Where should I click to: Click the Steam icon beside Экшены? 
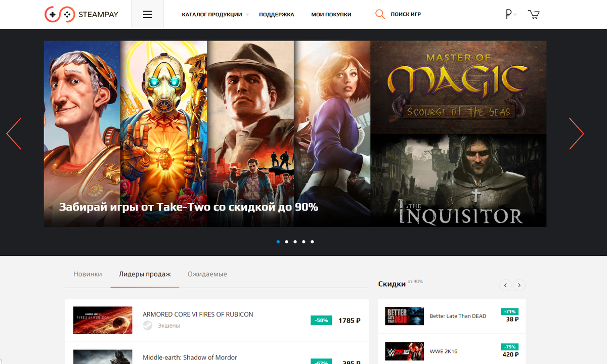point(147,326)
